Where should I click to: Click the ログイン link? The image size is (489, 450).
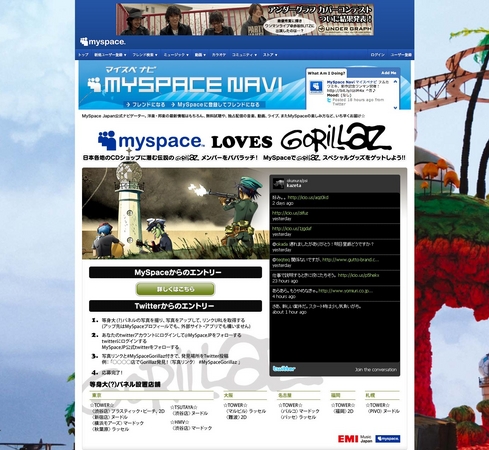click(x=377, y=55)
